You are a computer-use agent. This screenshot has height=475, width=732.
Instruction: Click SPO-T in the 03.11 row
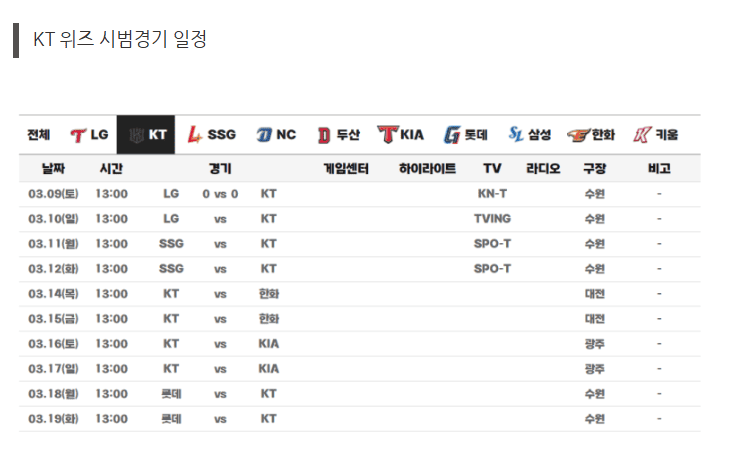point(492,244)
